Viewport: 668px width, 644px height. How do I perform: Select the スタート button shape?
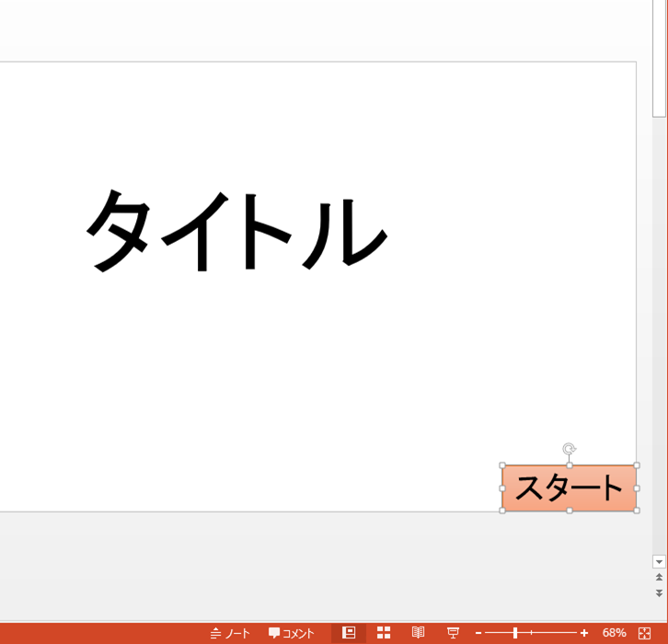[x=570, y=489]
